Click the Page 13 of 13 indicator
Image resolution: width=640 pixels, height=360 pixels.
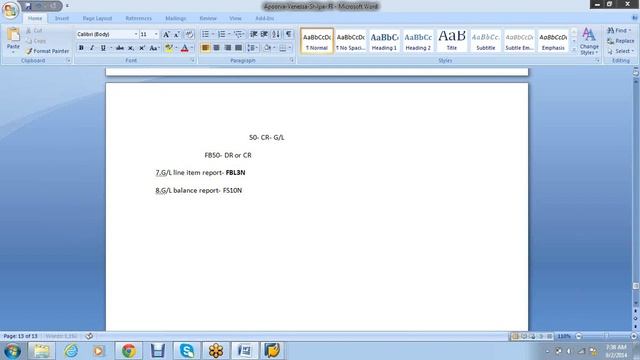click(20, 336)
